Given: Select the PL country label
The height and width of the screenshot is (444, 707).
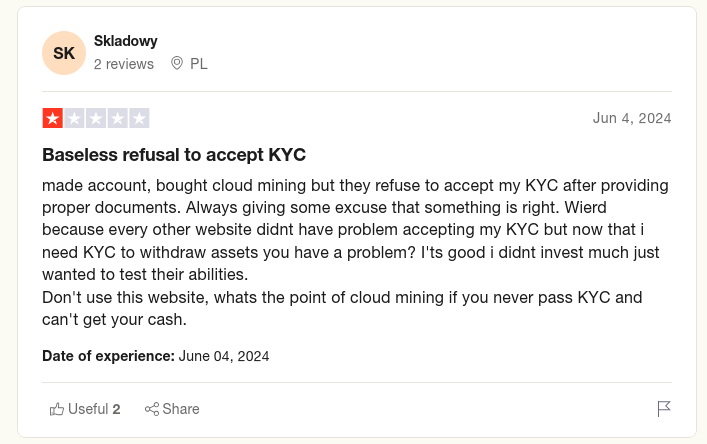Looking at the screenshot, I should pos(199,64).
